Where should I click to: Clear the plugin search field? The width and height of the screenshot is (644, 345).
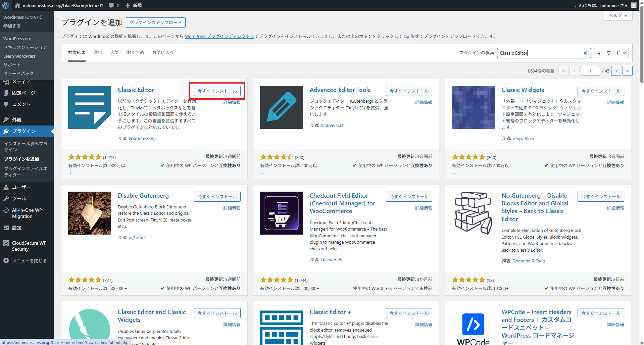coord(585,53)
